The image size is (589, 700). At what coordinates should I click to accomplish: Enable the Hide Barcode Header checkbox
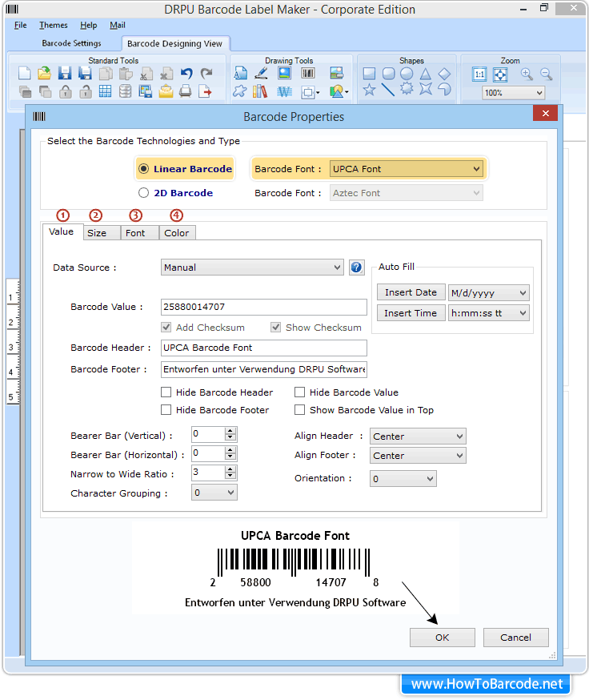click(x=166, y=392)
